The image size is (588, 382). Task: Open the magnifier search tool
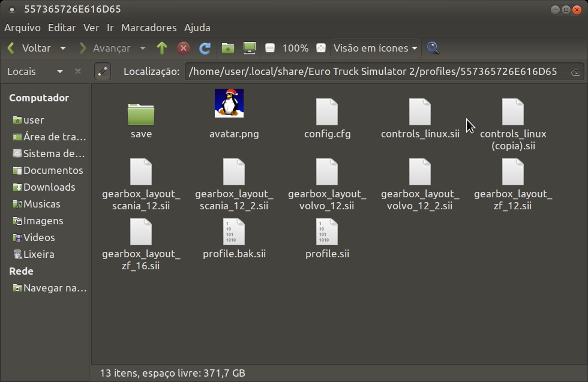[x=433, y=48]
